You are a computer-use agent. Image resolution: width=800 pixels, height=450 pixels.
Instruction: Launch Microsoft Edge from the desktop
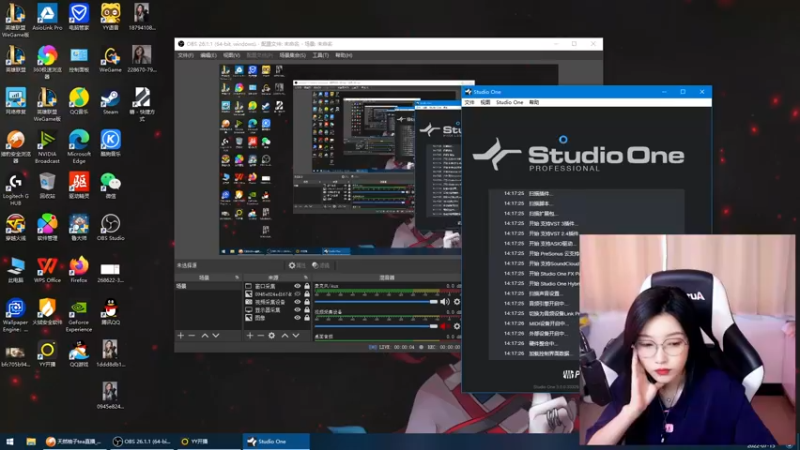(79, 146)
